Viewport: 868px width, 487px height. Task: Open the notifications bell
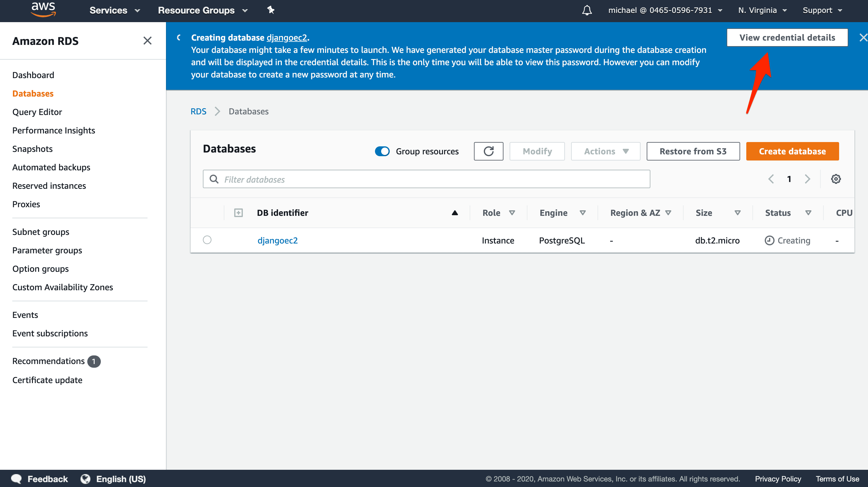click(x=587, y=10)
